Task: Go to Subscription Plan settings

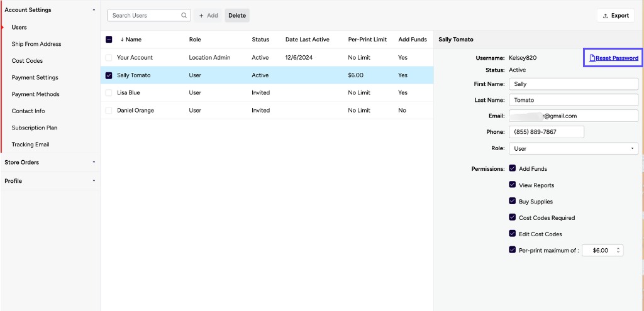Action: coord(34,128)
